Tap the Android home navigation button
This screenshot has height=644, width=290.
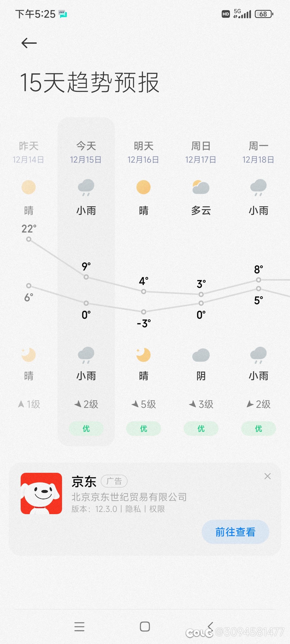click(x=145, y=627)
